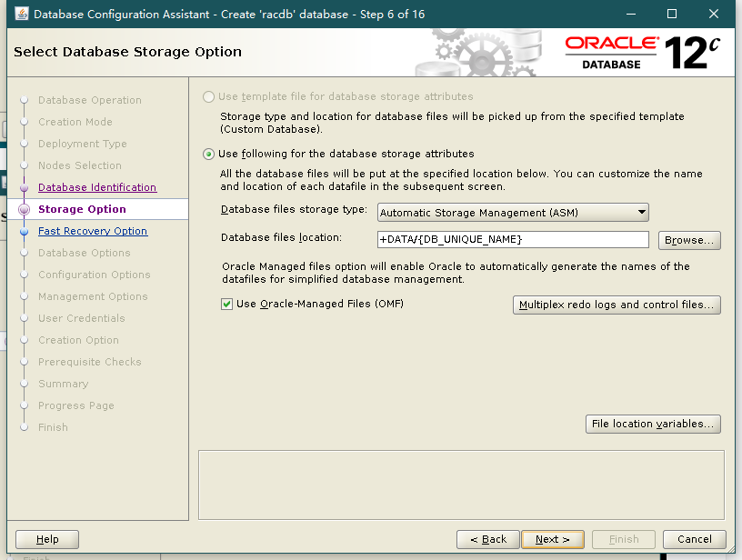
Task: Click the Configuration Options step label
Action: [x=95, y=275]
